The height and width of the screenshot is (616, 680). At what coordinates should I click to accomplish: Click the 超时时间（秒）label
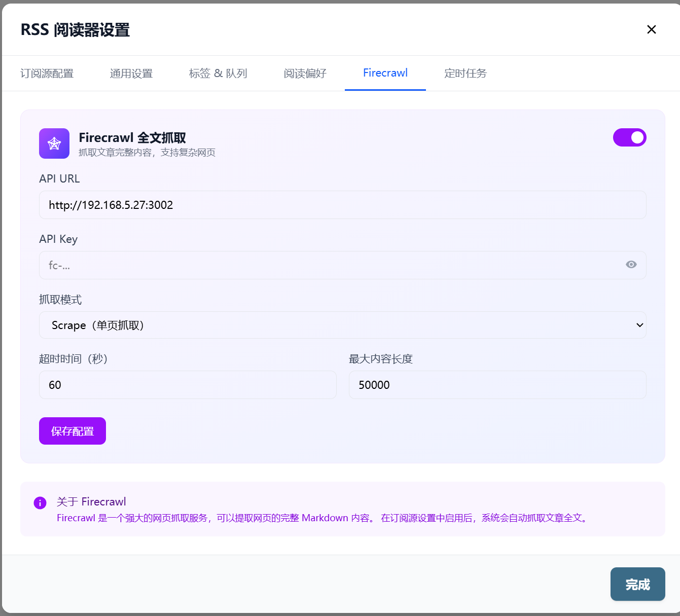point(74,359)
